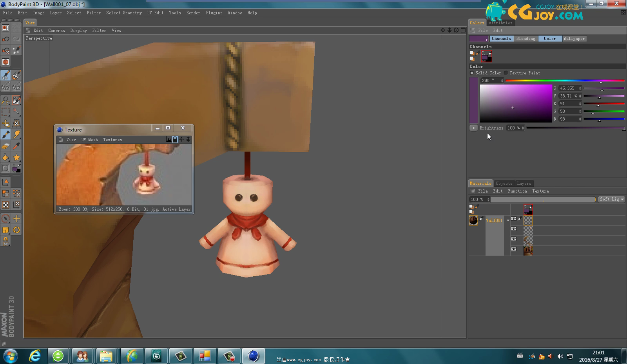Click the layer opacity 100% stepper
Screen dimensions: 627x364
point(488,200)
